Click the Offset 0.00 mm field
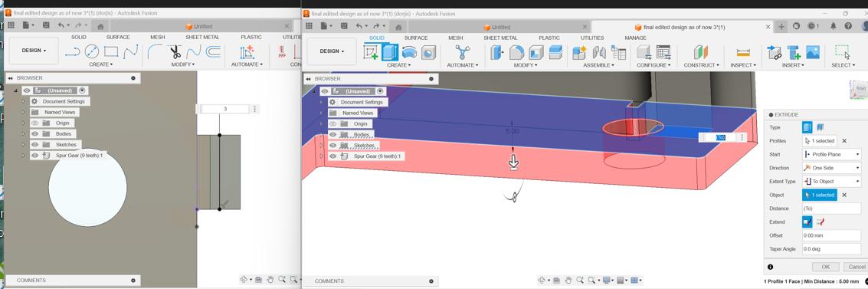The width and height of the screenshot is (868, 289). [x=832, y=235]
